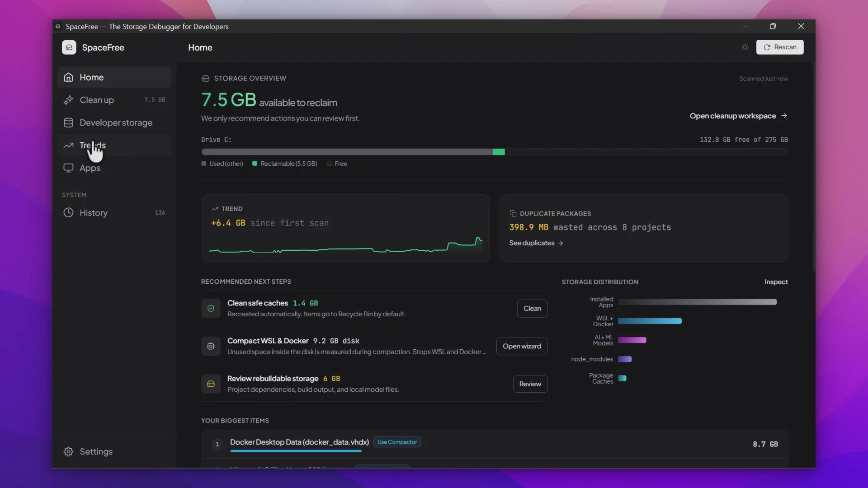
Task: Click the 7.5 GB available to reclaim heading
Action: tap(269, 100)
